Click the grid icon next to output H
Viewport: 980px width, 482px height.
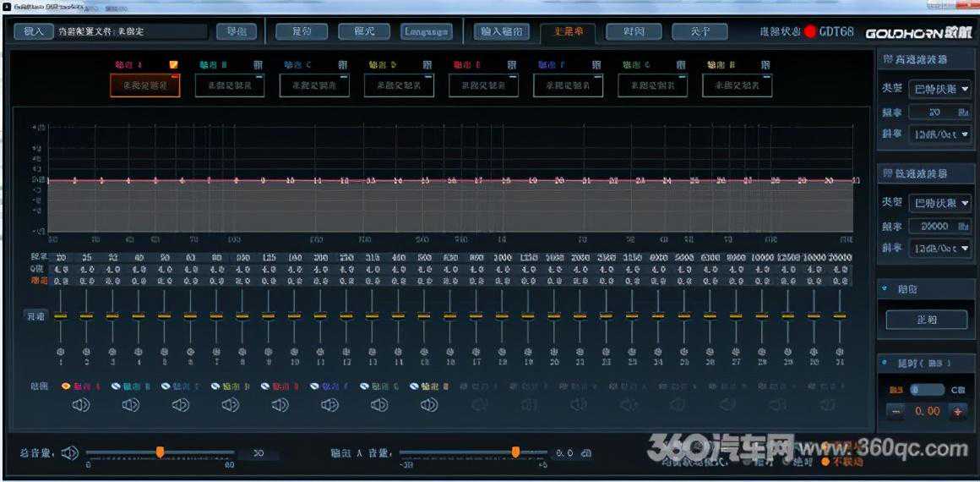pos(765,64)
